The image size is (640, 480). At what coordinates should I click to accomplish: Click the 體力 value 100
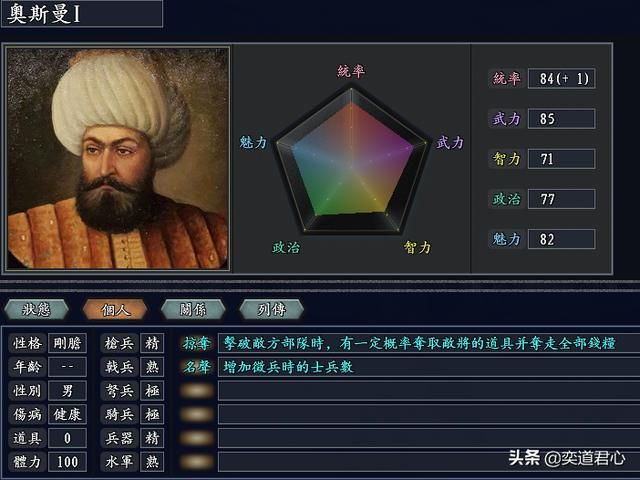pyautogui.click(x=67, y=462)
